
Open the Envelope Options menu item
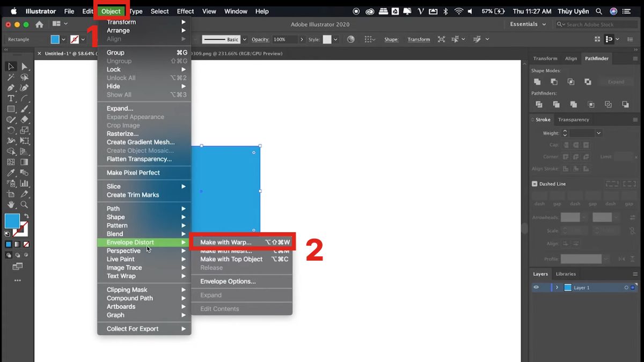[x=242, y=282]
